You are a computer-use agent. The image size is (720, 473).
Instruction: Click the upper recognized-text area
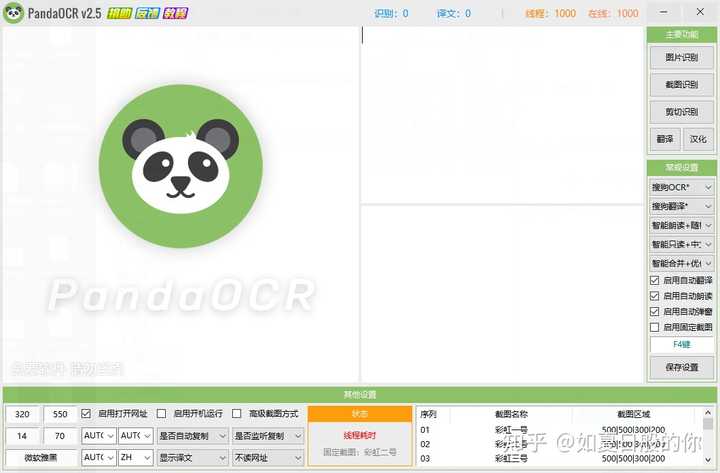[502, 115]
